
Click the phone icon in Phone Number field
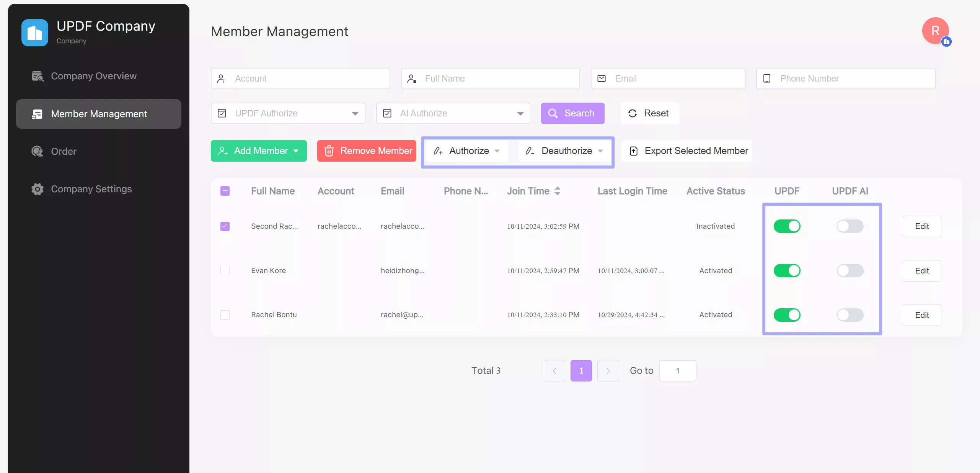767,79
